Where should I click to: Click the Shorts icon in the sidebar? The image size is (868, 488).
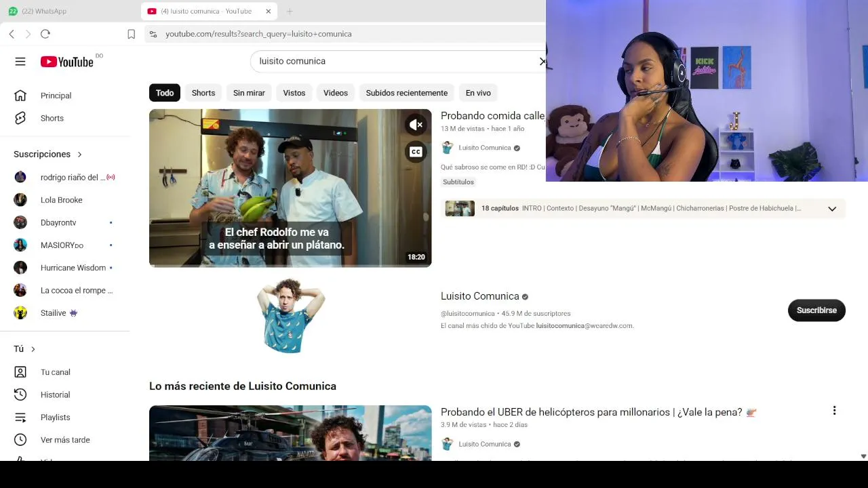pos(20,118)
